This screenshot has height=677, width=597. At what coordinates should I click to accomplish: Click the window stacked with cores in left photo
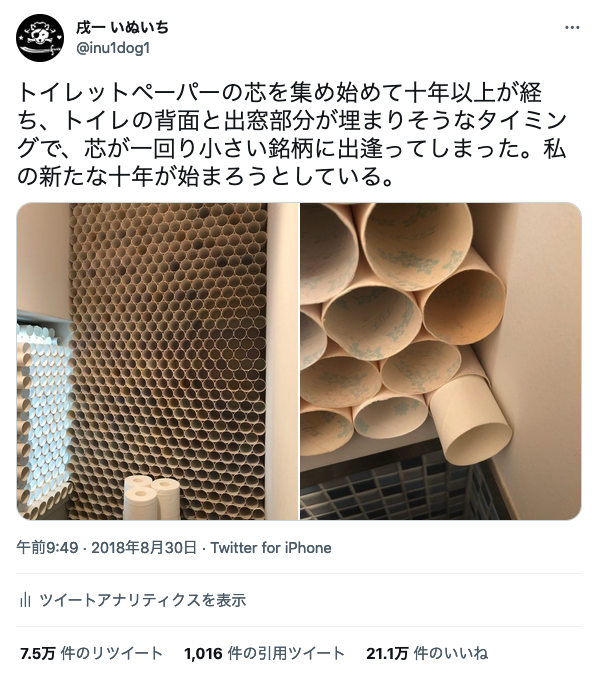[44, 416]
